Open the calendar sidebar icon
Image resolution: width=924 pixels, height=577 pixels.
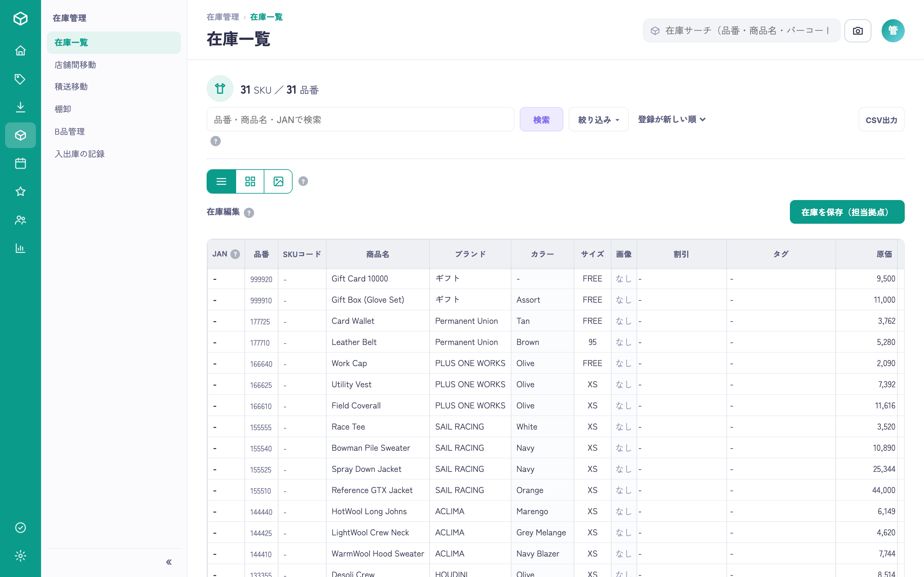20,163
